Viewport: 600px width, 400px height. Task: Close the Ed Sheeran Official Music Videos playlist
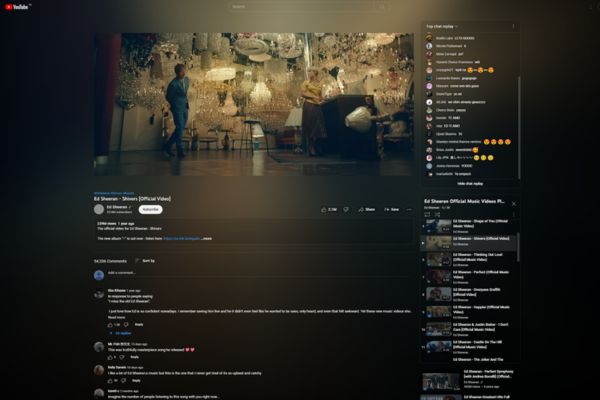coord(514,204)
